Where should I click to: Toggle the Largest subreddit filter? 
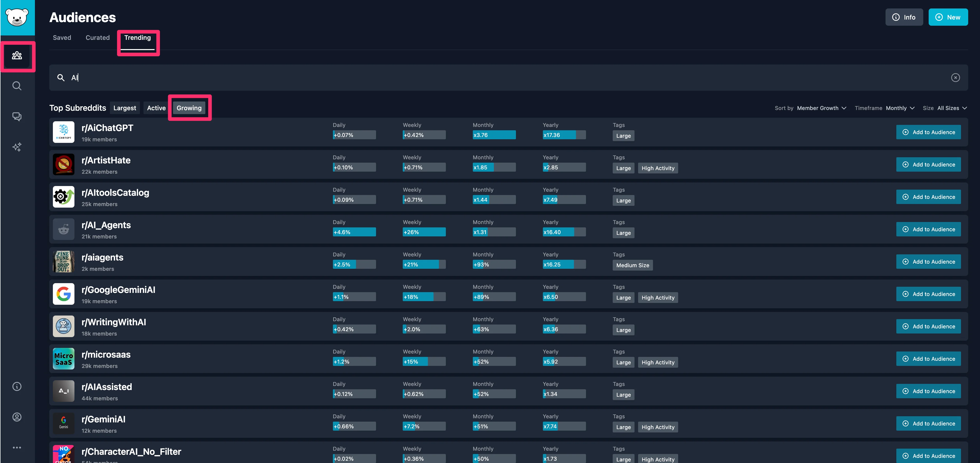[x=124, y=108]
